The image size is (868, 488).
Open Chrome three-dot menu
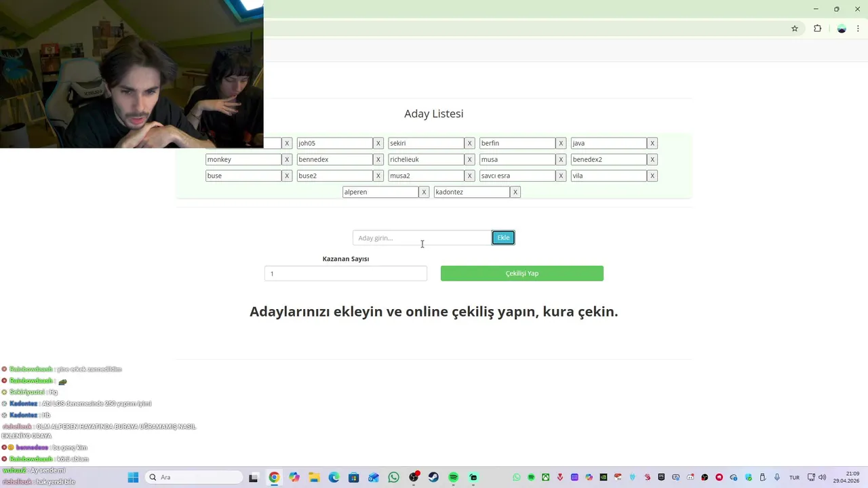(858, 28)
